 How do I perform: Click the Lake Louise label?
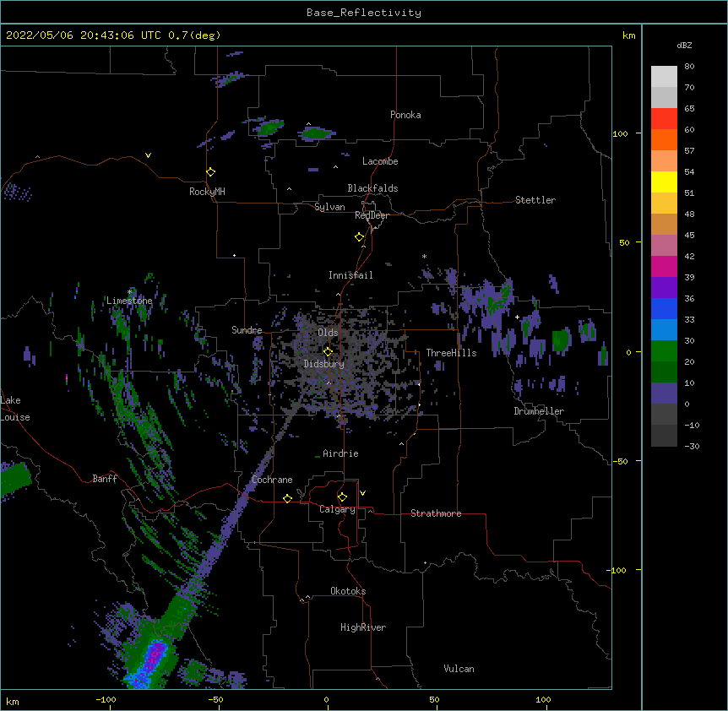point(15,409)
